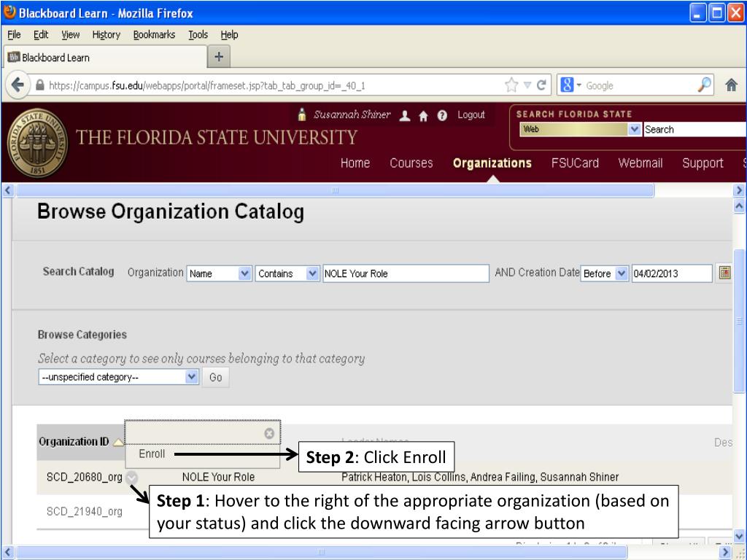Go to the Support tab

[703, 163]
